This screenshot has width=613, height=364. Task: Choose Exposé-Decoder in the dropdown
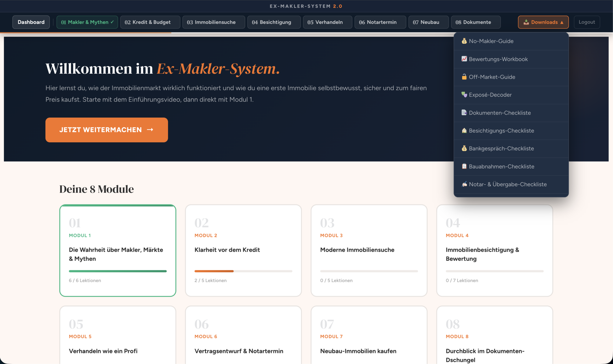point(511,95)
